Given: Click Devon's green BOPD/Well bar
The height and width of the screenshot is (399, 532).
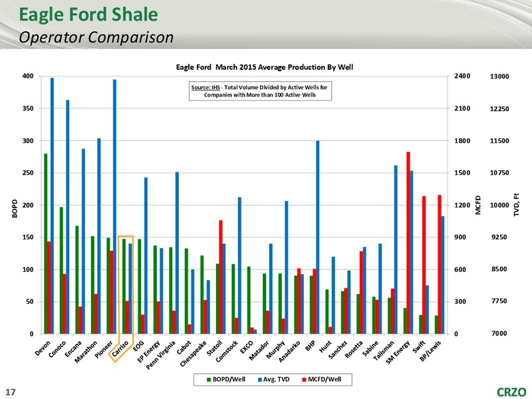Looking at the screenshot, I should 46,243.
